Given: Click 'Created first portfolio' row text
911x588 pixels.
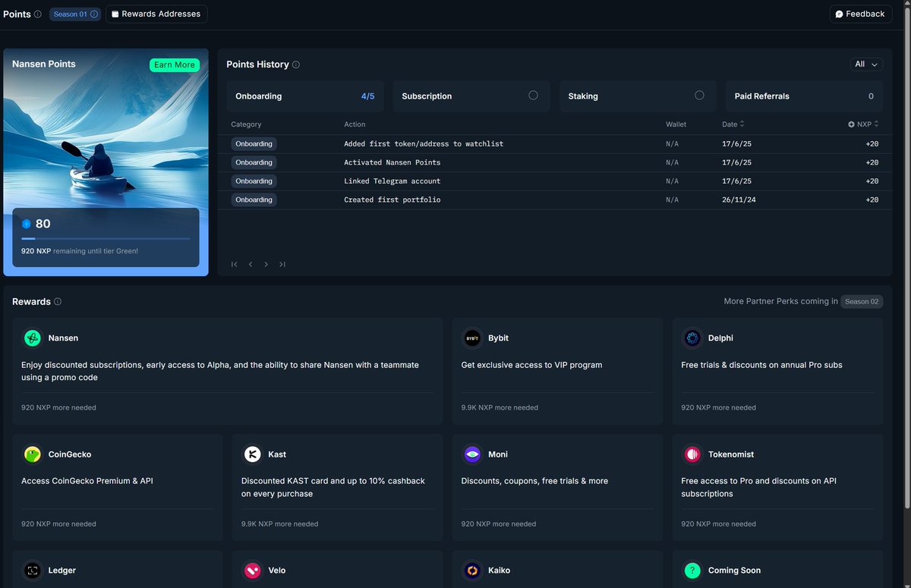Looking at the screenshot, I should coord(392,200).
